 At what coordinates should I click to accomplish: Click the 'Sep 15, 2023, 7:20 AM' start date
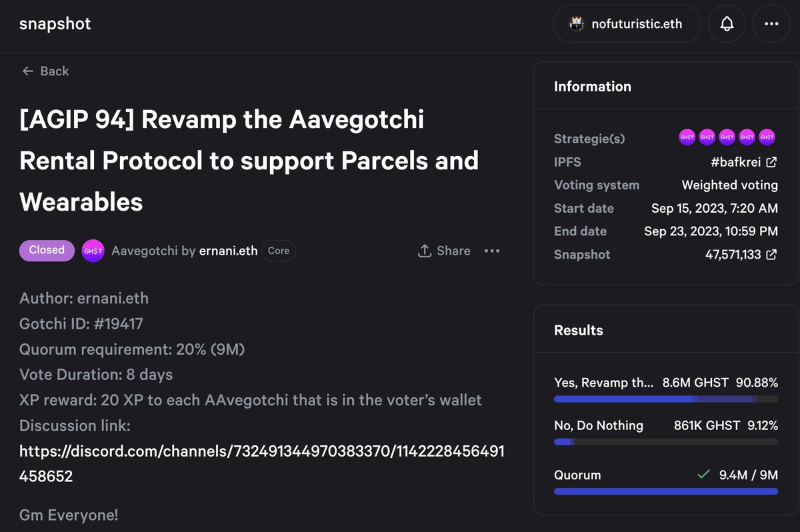715,208
